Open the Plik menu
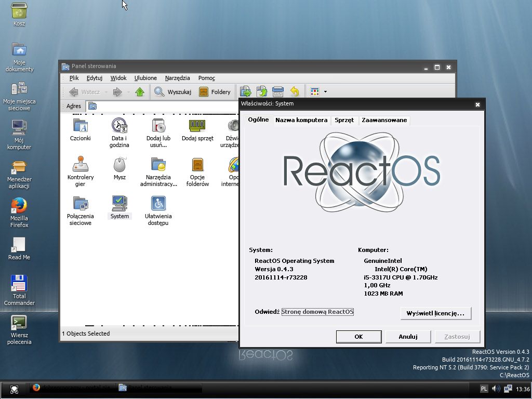Image resolution: width=532 pixels, height=399 pixels. point(74,78)
